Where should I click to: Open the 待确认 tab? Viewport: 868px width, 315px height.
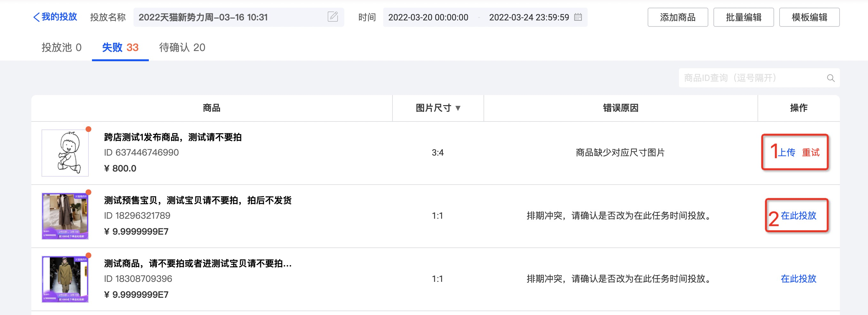pos(182,48)
